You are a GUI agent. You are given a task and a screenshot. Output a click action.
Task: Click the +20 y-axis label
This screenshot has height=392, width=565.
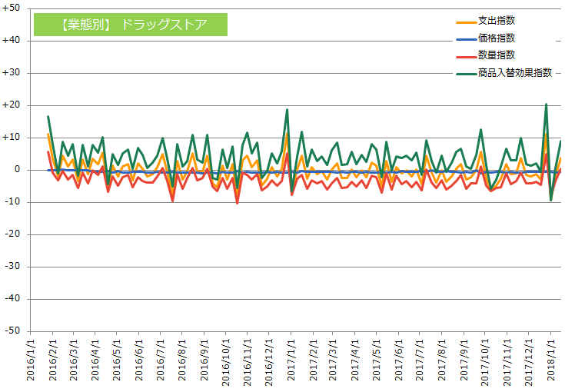click(11, 105)
